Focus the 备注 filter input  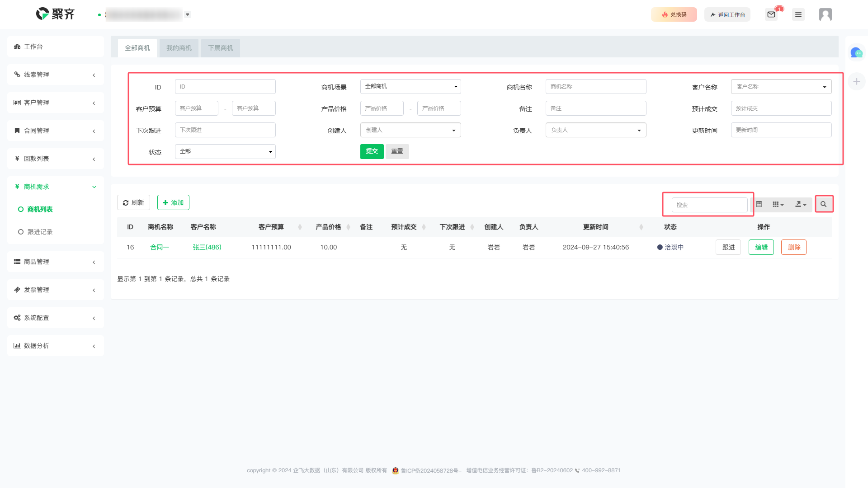tap(596, 108)
